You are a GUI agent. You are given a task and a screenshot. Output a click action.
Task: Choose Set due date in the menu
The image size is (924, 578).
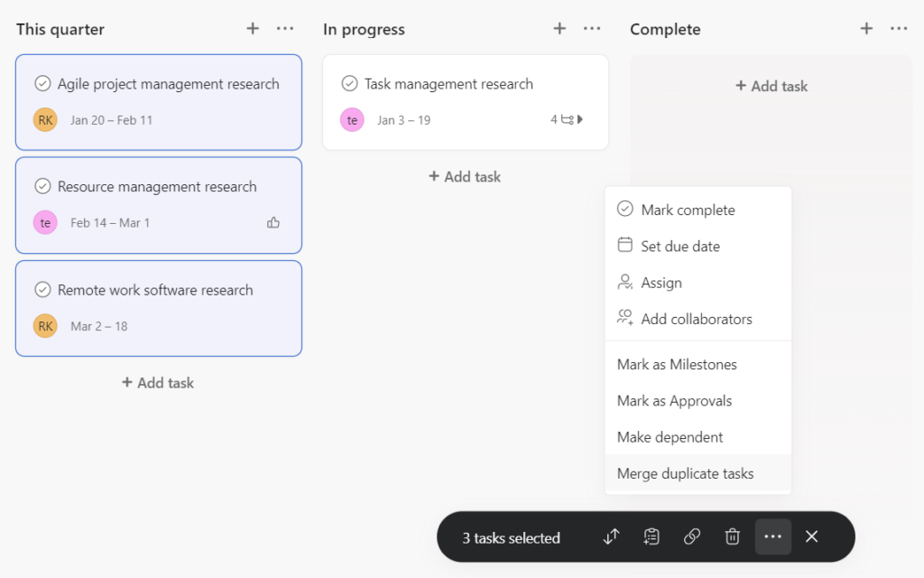tap(679, 247)
